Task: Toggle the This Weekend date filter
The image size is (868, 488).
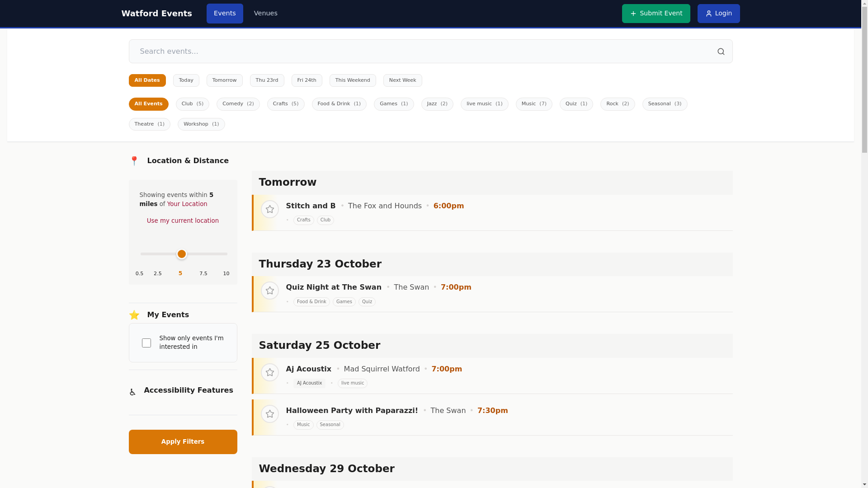Action: click(352, 80)
